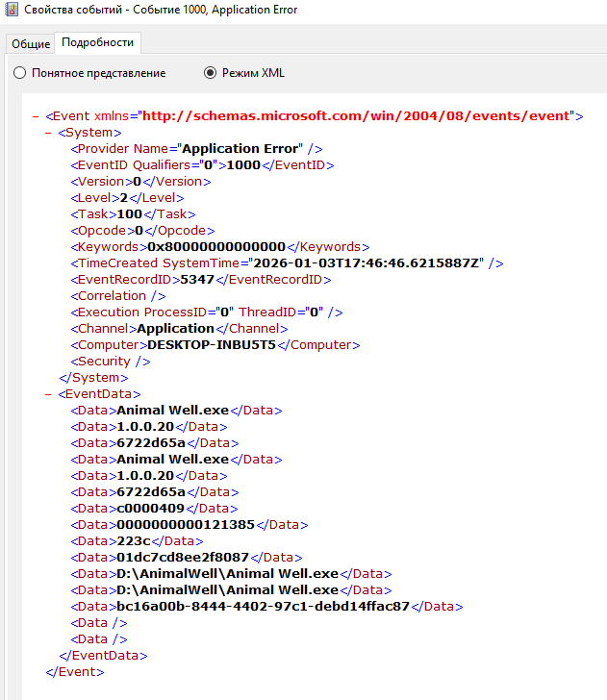Click second 6722d65a Data entry
Screen dimensions: 607x700
155,492
